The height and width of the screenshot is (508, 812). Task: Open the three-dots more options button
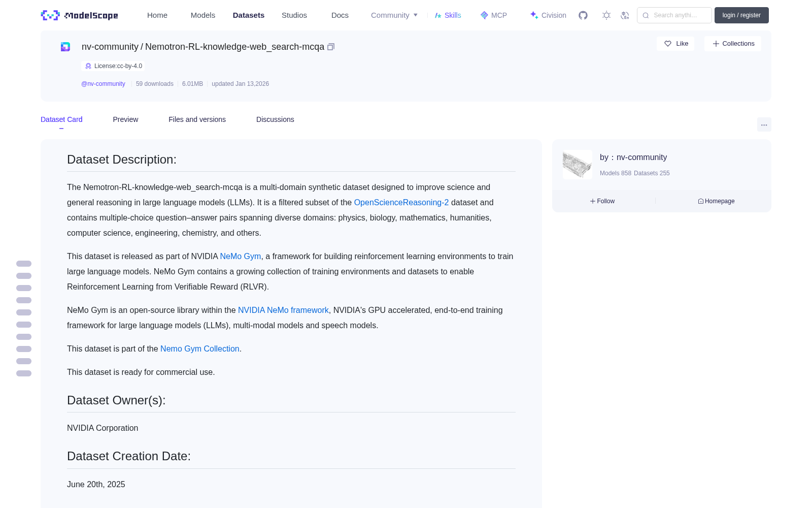click(764, 124)
